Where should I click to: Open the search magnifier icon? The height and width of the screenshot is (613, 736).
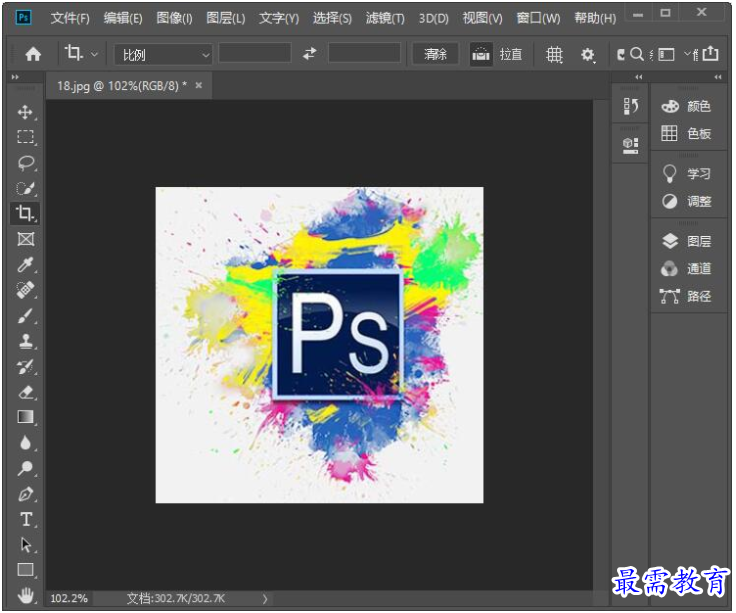tap(636, 54)
